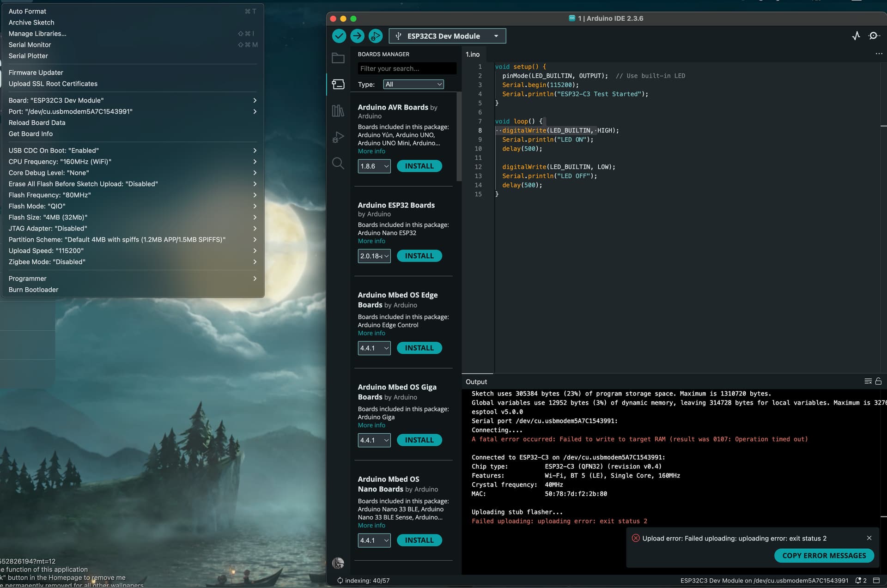Start Debugging with the debug play icon
Screen dimensions: 887x588
point(375,36)
